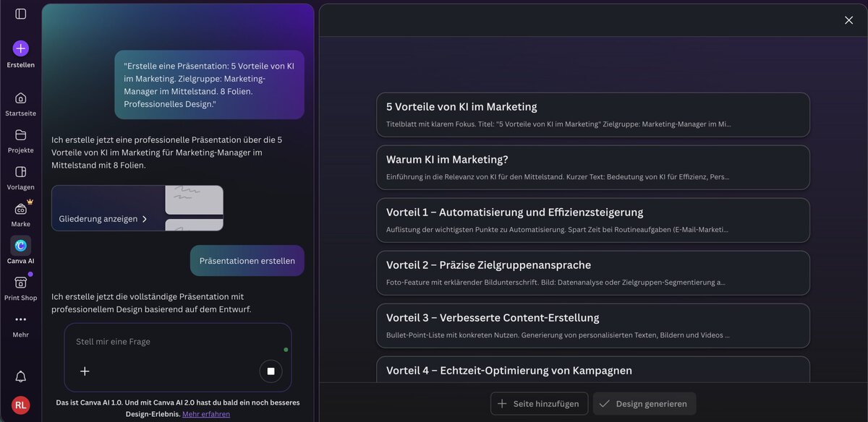Open the Mehr sidebar menu
The height and width of the screenshot is (422, 868).
pos(20,319)
